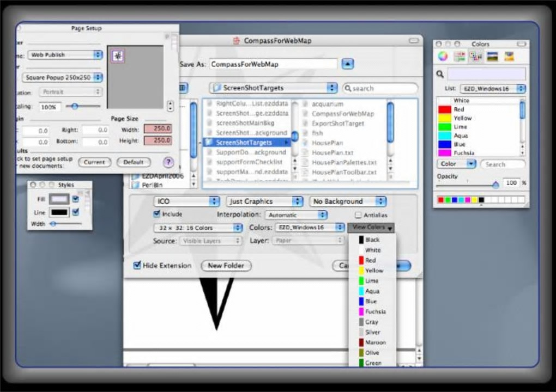The width and height of the screenshot is (556, 392).
Task: Click the Line color well in Styles
Action: click(59, 212)
